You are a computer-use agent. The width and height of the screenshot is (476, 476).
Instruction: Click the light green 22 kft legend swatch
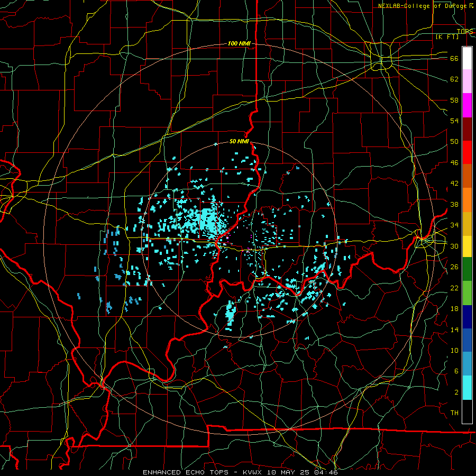[467, 293]
